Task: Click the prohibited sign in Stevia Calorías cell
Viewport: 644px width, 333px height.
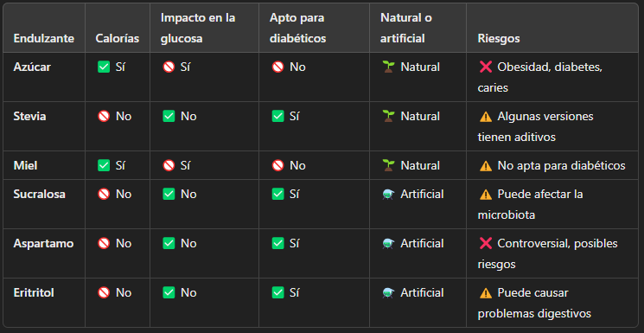Action: (x=104, y=117)
